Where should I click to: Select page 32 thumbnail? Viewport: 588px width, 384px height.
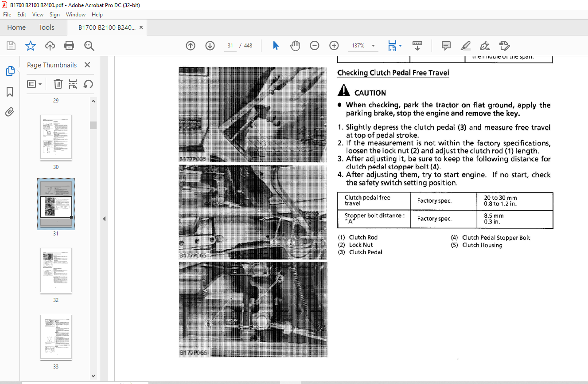tap(56, 270)
